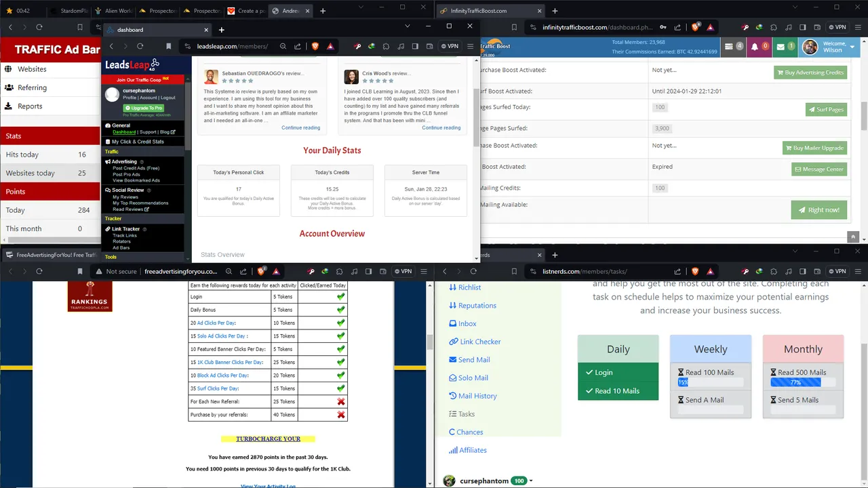Click the help icon next to Social Review
Viewport: 868px width, 488px height.
149,190
